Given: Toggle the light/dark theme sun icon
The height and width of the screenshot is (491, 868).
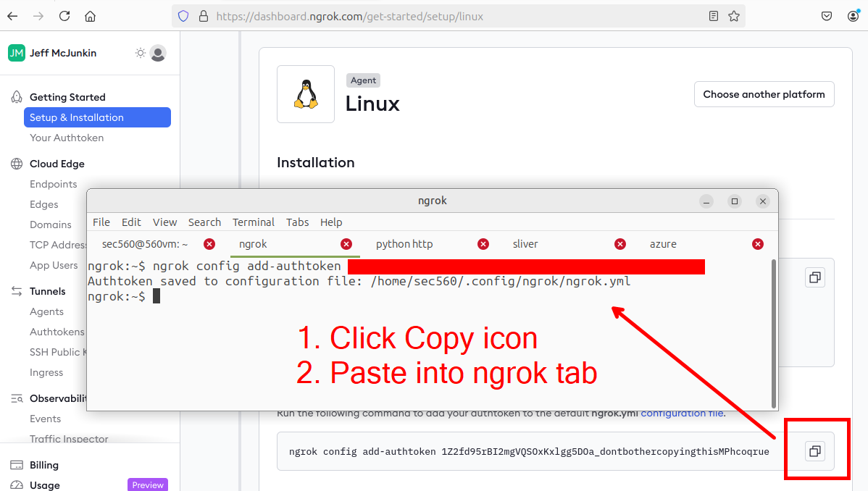Looking at the screenshot, I should [141, 53].
